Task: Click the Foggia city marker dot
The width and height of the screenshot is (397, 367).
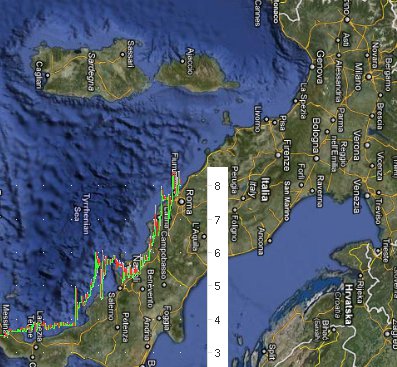Action: [159, 318]
